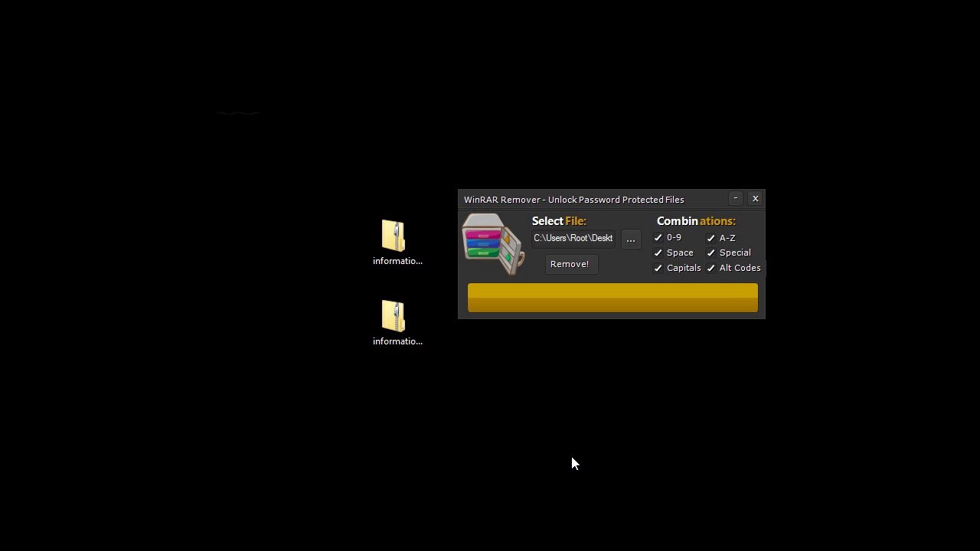Close the WinRAR Remover window
Image resolution: width=980 pixels, height=551 pixels.
(755, 198)
